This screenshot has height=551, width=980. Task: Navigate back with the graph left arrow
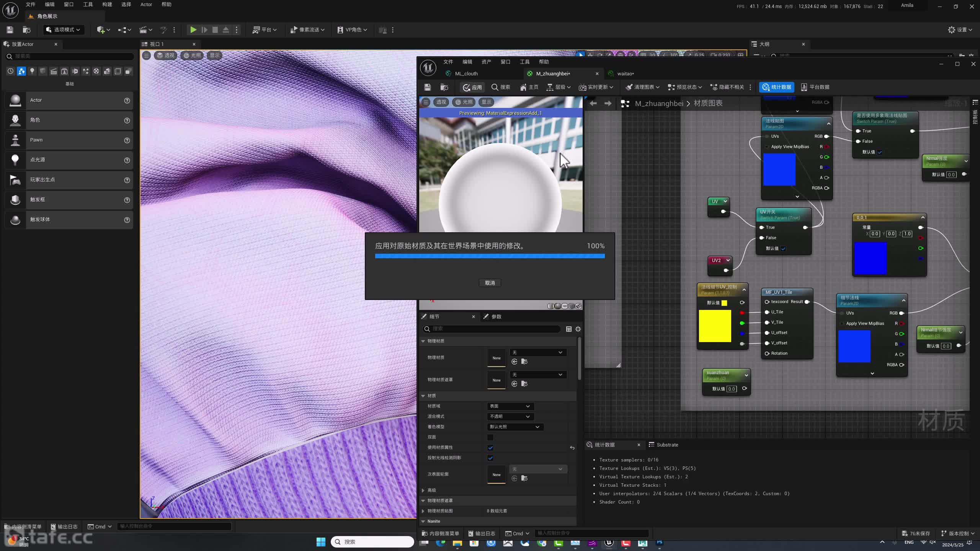(593, 103)
